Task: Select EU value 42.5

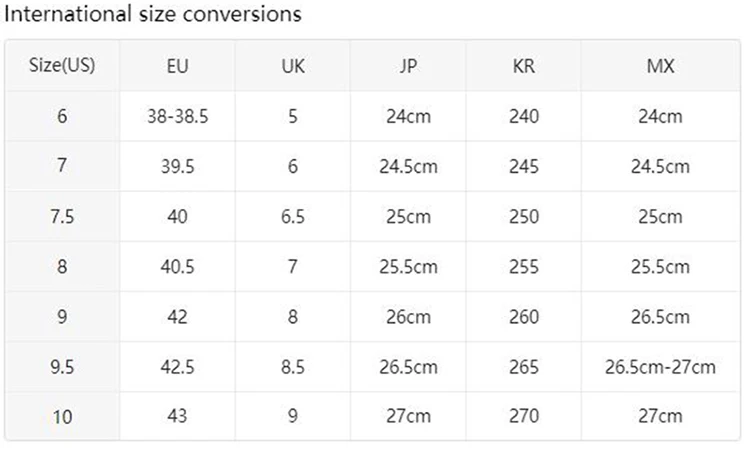Action: 177,367
